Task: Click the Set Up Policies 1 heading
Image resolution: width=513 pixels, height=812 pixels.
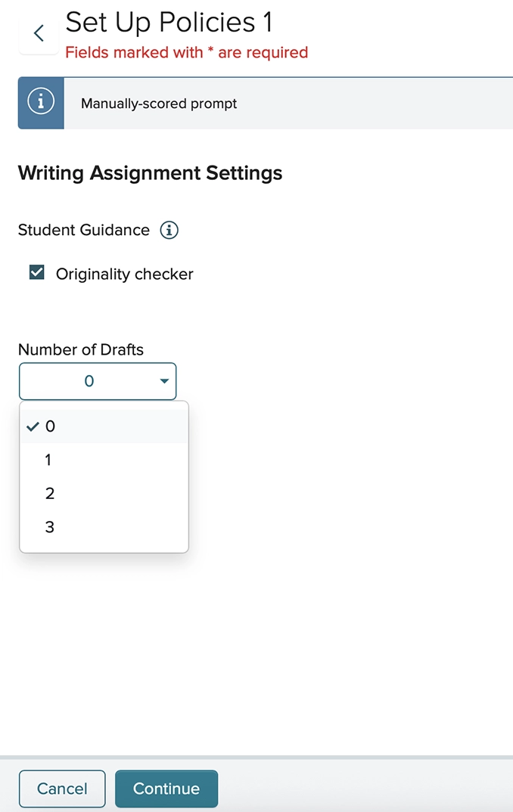Action: pyautogui.click(x=168, y=23)
